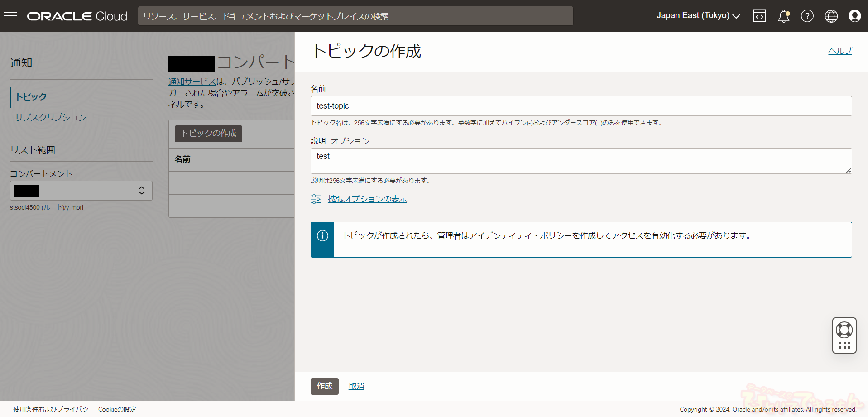Click the top resource search bar

[x=355, y=16]
